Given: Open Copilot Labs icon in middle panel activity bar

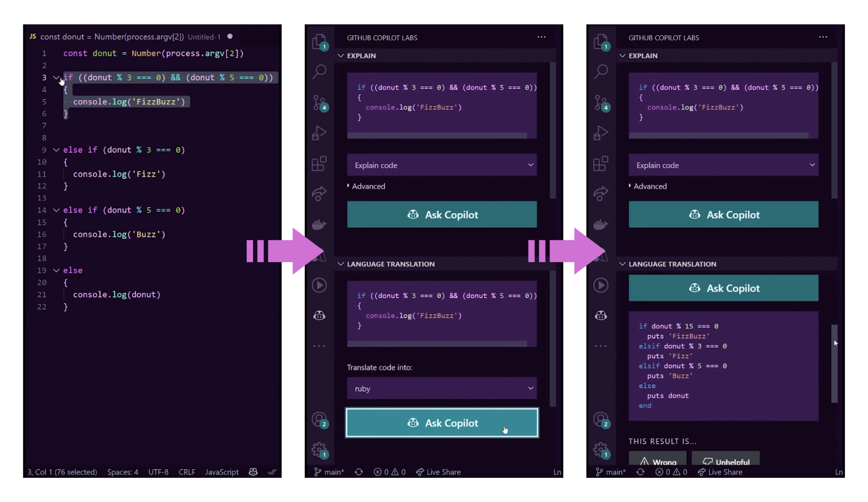Looking at the screenshot, I should coord(319,315).
